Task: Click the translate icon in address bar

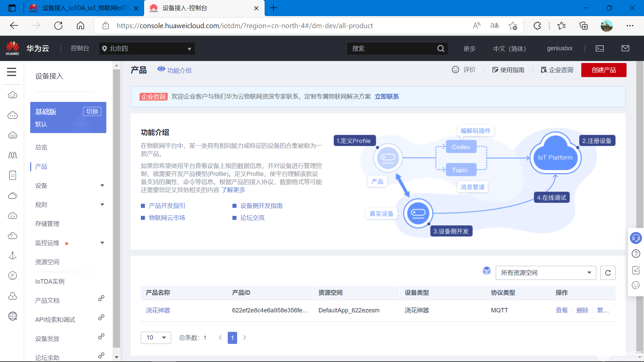Action: (494, 26)
